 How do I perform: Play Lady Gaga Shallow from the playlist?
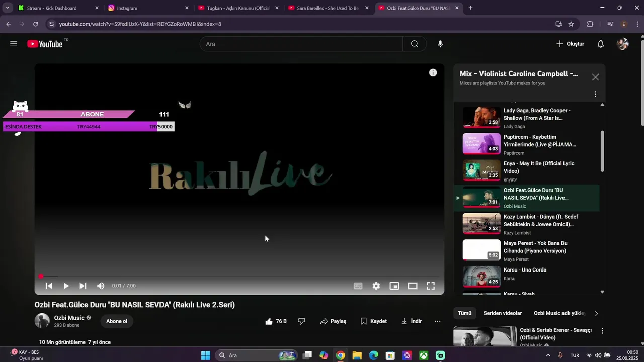point(527,118)
